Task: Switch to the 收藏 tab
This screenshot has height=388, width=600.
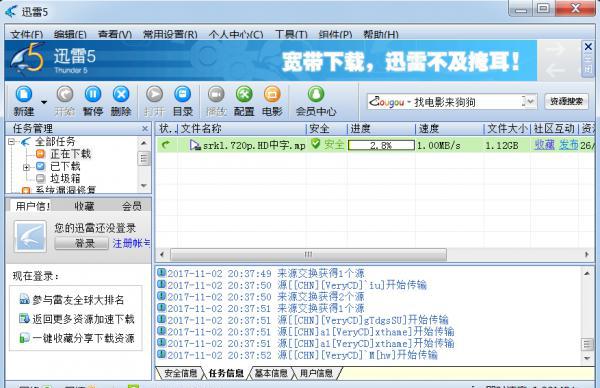Action: pyautogui.click(x=84, y=206)
